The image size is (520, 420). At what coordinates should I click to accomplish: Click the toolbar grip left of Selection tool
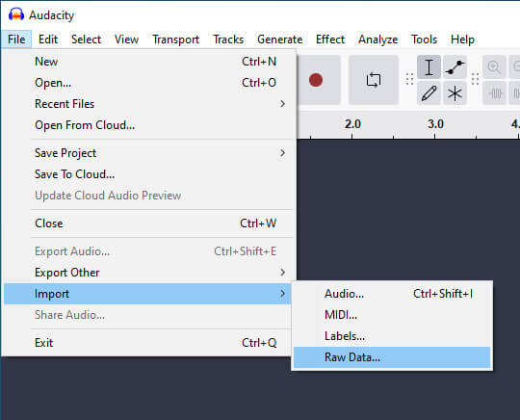click(409, 79)
